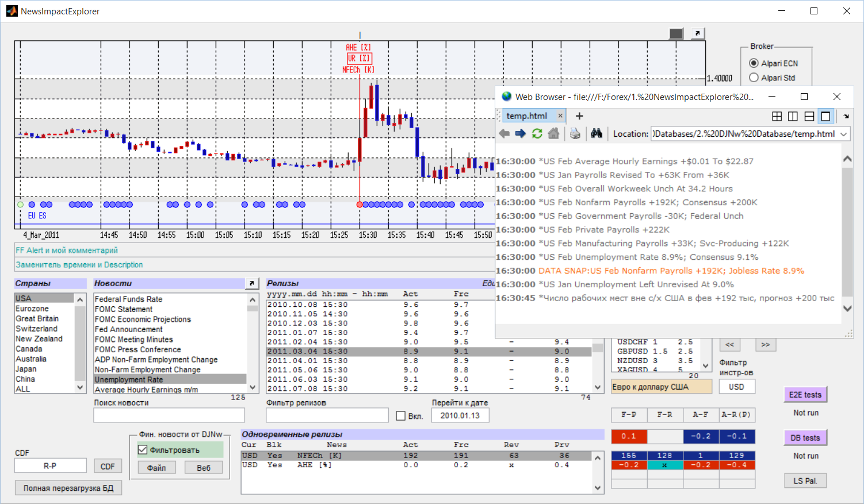Image resolution: width=864 pixels, height=504 pixels.
Task: Enable the Вкл. filter checkbox
Action: (401, 416)
